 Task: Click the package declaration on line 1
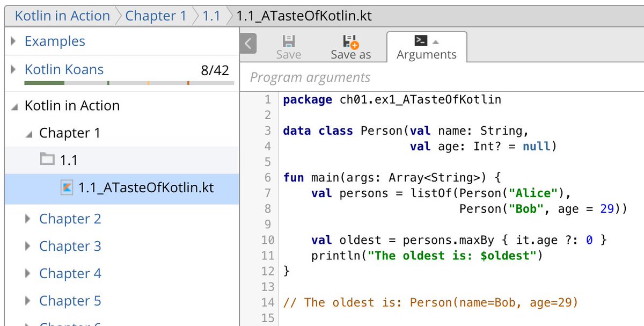pos(392,100)
